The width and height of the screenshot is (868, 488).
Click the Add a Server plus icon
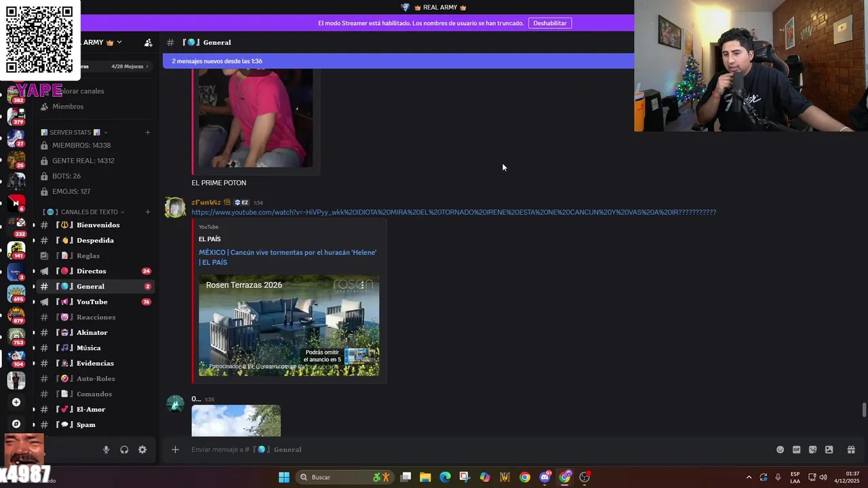tap(16, 402)
